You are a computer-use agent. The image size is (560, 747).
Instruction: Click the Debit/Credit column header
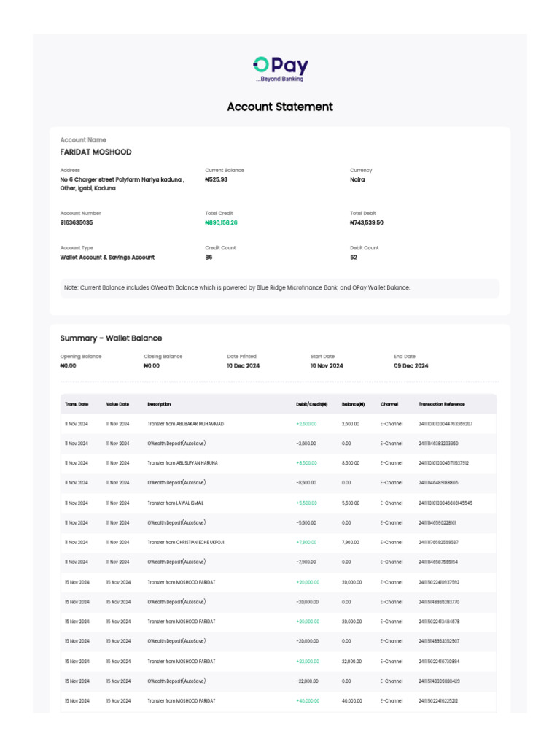tap(311, 404)
